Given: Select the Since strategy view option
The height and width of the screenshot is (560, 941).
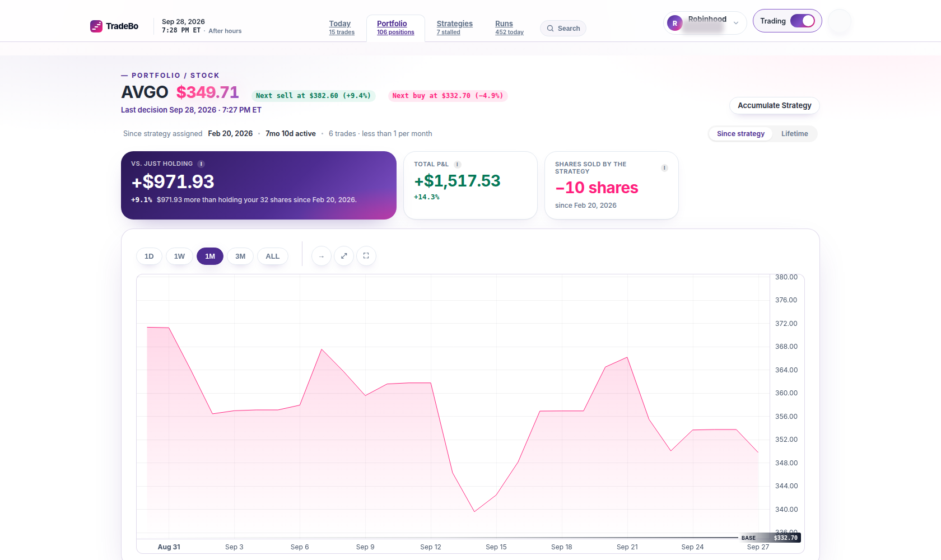Looking at the screenshot, I should click(740, 134).
